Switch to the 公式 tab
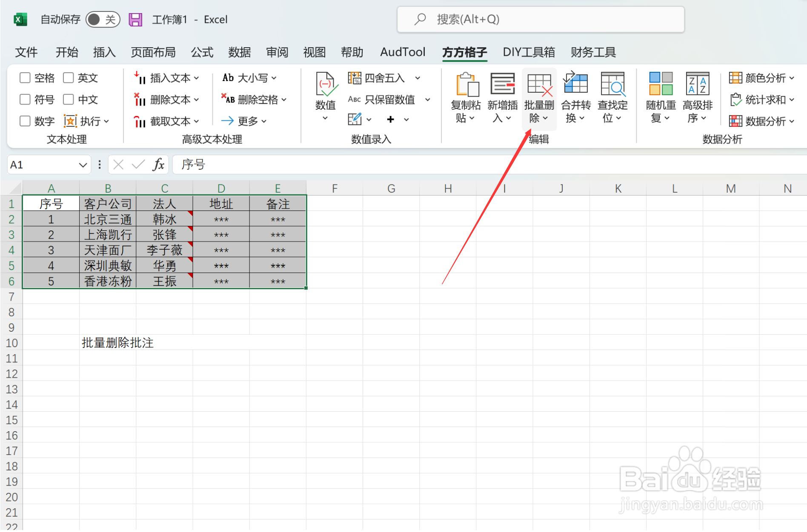The height and width of the screenshot is (532, 807). [202, 52]
